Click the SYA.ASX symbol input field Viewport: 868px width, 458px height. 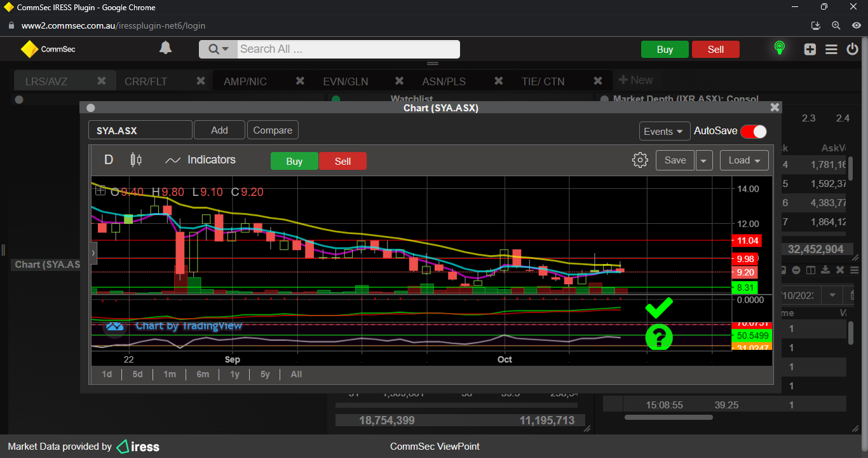[x=140, y=130]
